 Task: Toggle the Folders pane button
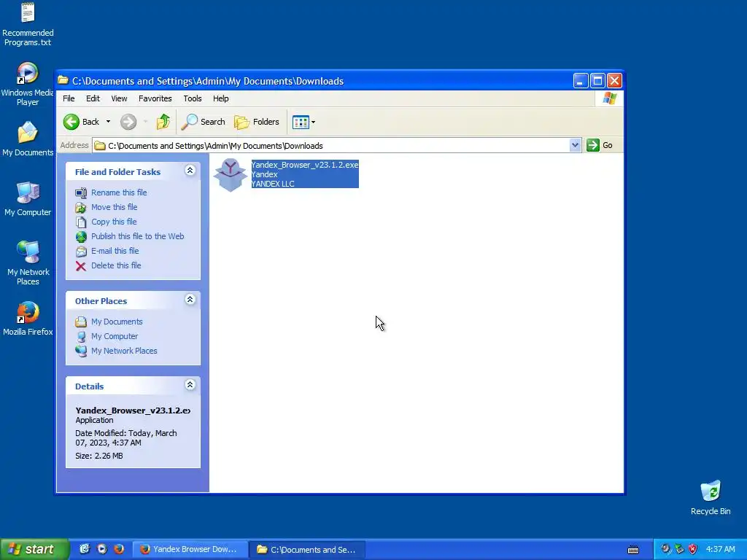(x=257, y=122)
